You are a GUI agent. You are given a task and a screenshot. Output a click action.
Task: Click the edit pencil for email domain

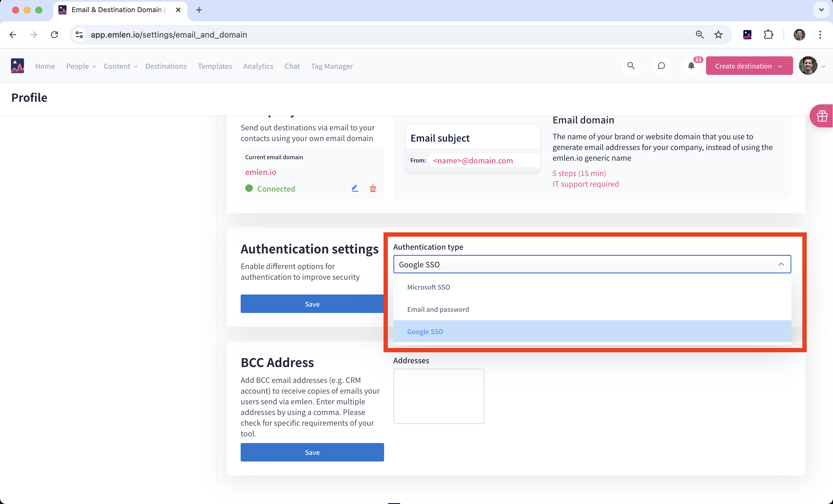[355, 188]
